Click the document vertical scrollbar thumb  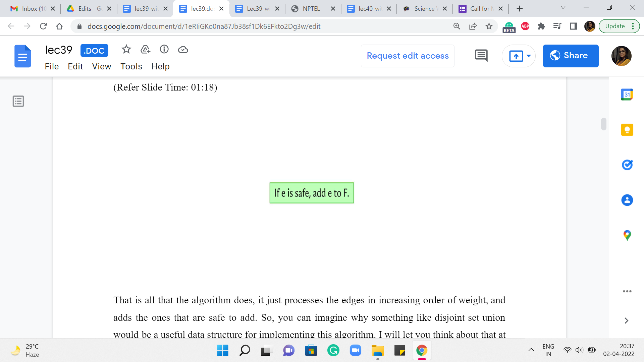click(x=604, y=124)
